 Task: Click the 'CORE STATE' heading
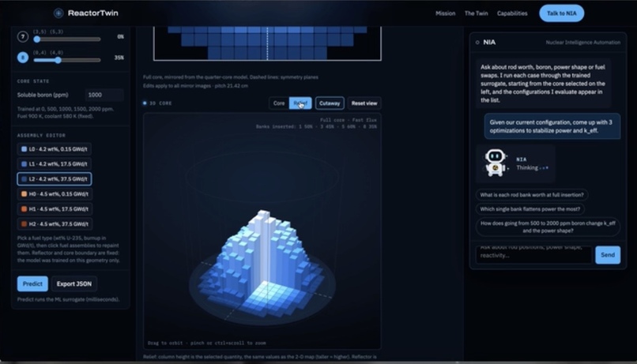point(33,81)
